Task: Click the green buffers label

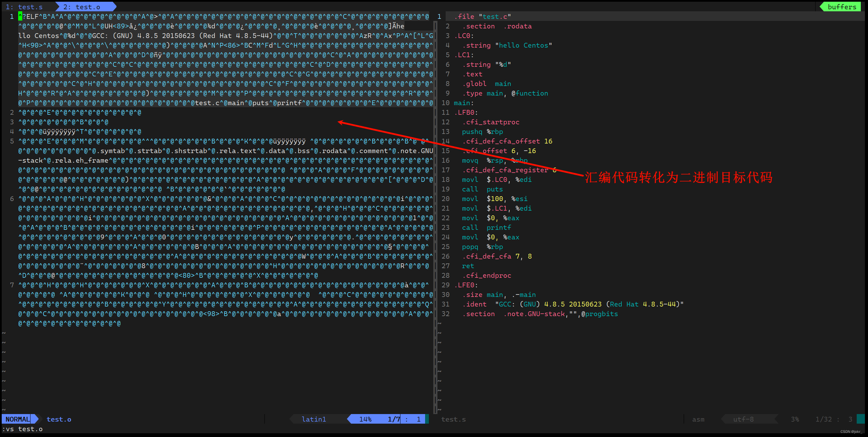Action: click(842, 7)
